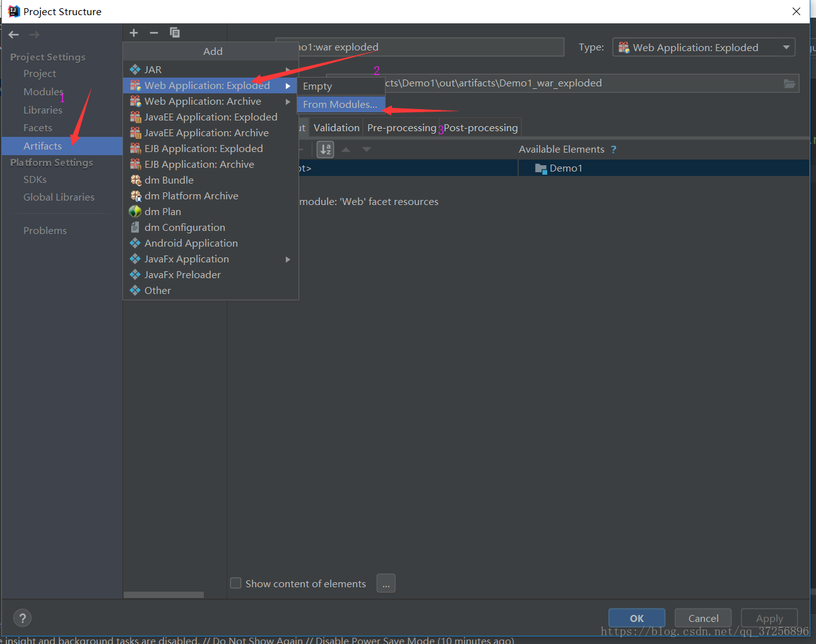Choose JavaFx Preloader entry
The height and width of the screenshot is (644, 816).
pyautogui.click(x=210, y=274)
